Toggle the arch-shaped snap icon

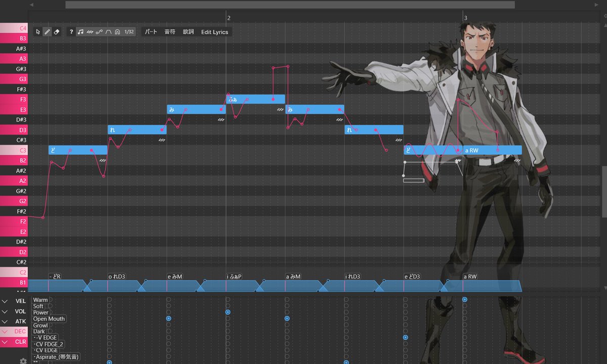[117, 32]
